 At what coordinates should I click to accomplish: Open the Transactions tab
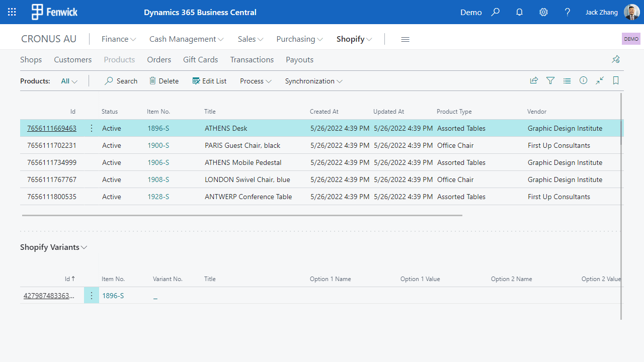pos(252,59)
